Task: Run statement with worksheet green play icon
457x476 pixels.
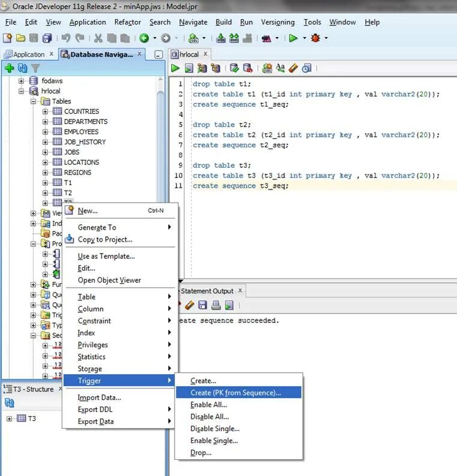Action: pos(175,68)
